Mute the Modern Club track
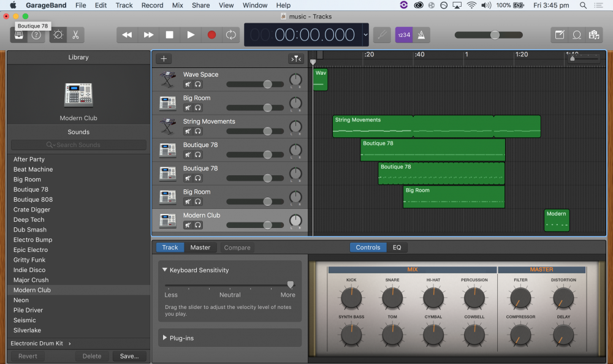Image resolution: width=613 pixels, height=364 pixels. (x=188, y=225)
